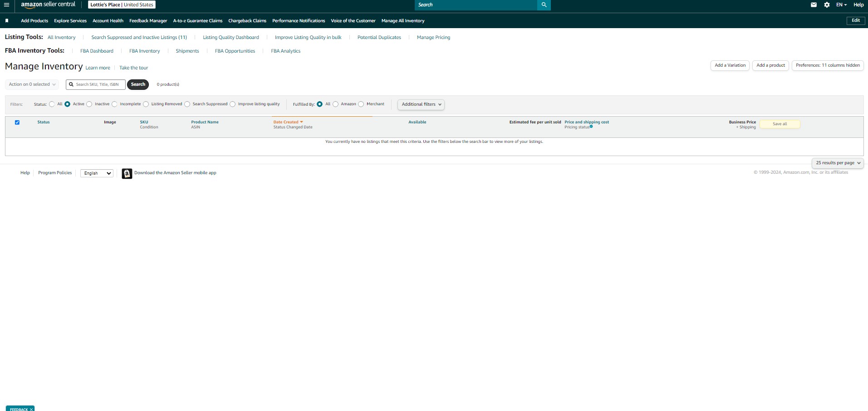Viewport: 868px width, 411px height.
Task: Toggle the select-all listings checkbox
Action: [x=17, y=122]
